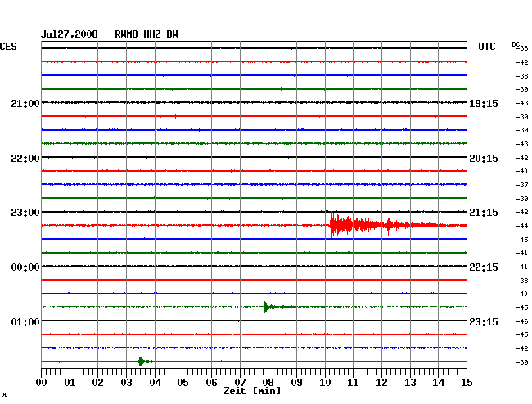Click the "DC" offset column header

point(516,44)
